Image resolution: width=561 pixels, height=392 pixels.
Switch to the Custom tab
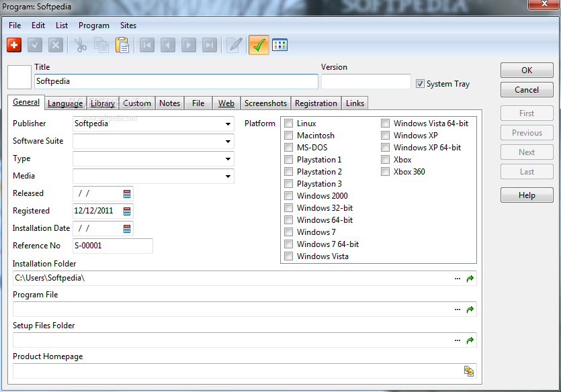coord(137,103)
